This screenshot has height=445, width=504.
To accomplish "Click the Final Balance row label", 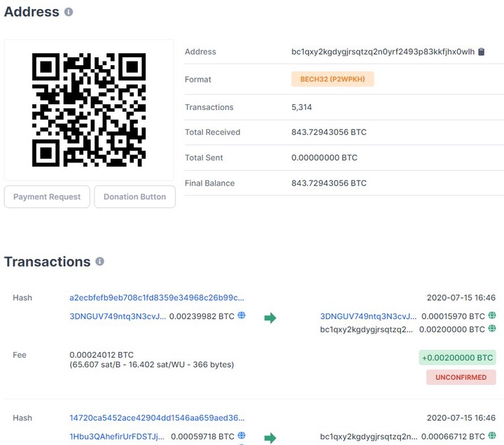I will point(209,183).
